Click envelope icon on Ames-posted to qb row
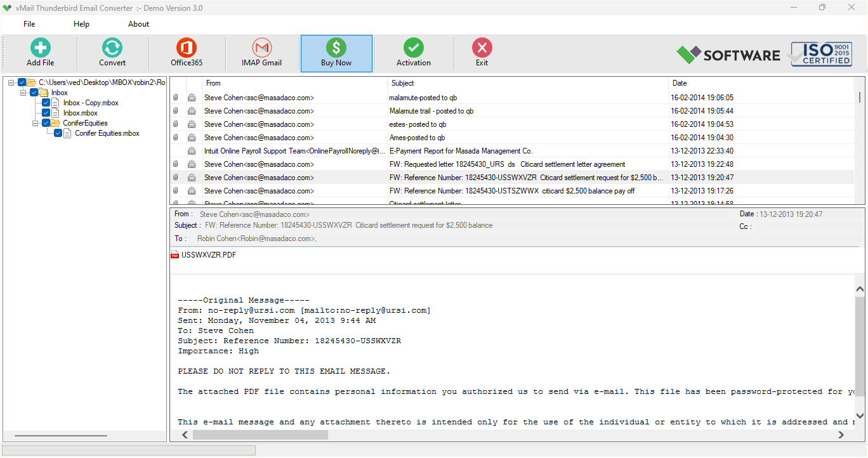 (192, 138)
